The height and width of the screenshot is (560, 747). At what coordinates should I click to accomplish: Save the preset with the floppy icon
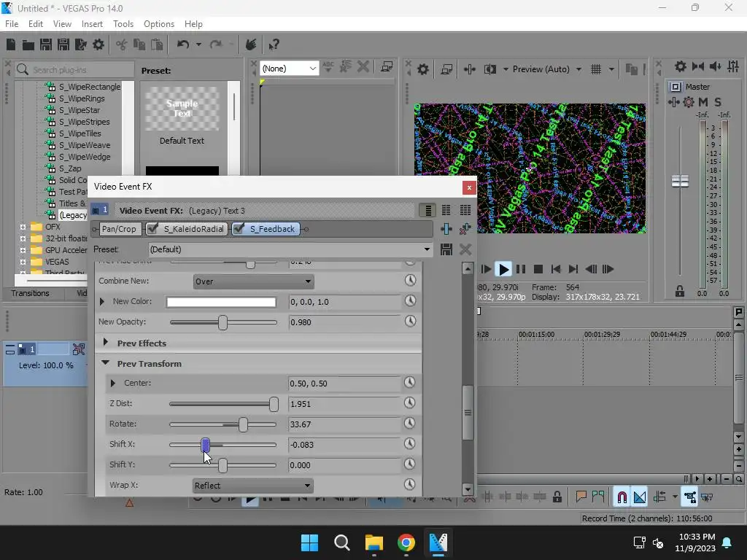click(446, 249)
